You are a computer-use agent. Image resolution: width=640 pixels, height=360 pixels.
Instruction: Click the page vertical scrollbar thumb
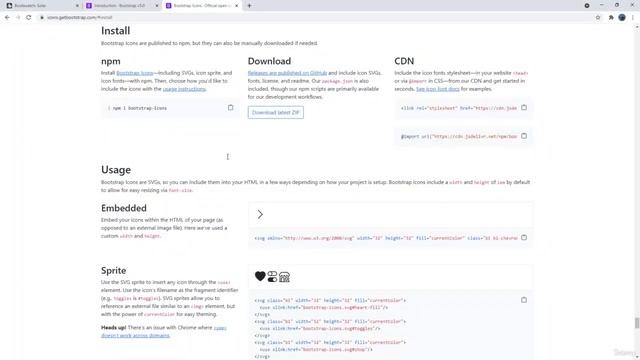pos(637,322)
